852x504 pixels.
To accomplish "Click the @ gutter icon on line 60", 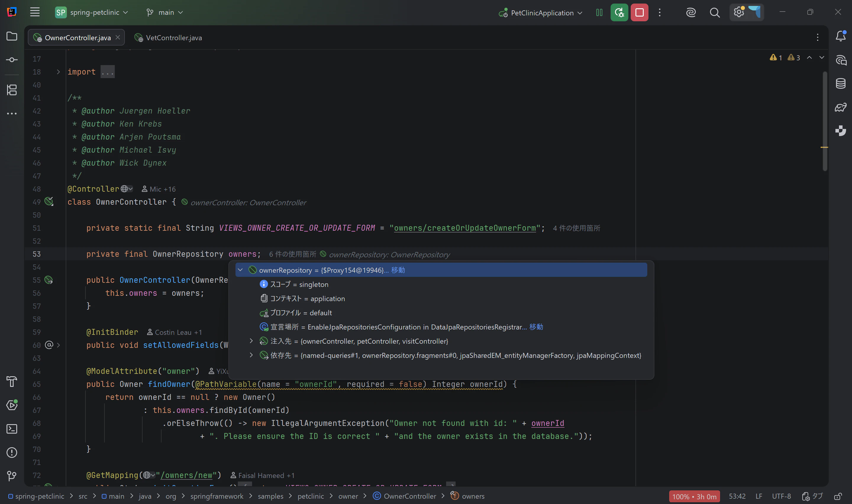I will tap(49, 345).
